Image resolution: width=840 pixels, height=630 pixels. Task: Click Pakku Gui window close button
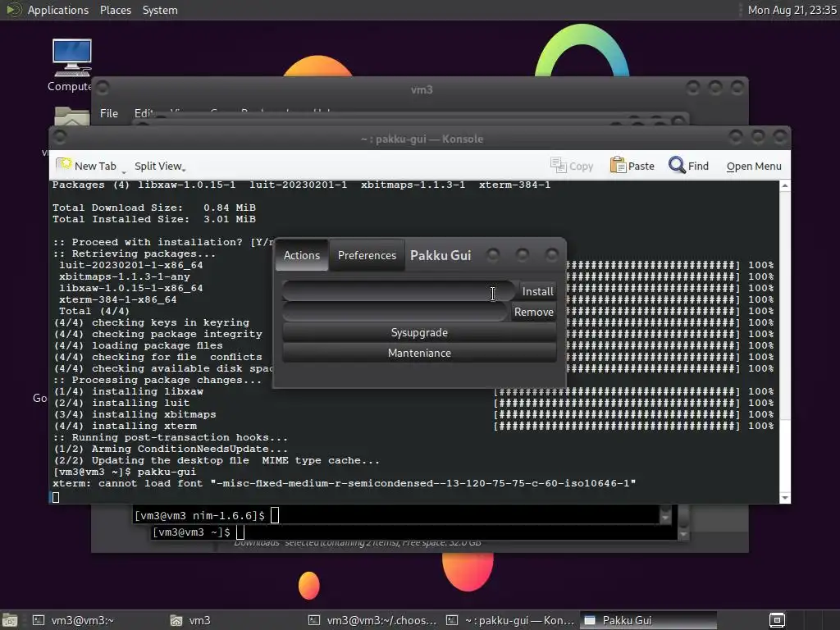click(x=551, y=255)
